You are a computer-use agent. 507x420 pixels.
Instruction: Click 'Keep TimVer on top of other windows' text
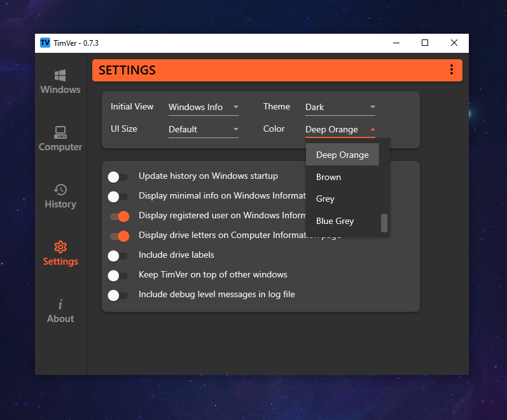(x=212, y=275)
